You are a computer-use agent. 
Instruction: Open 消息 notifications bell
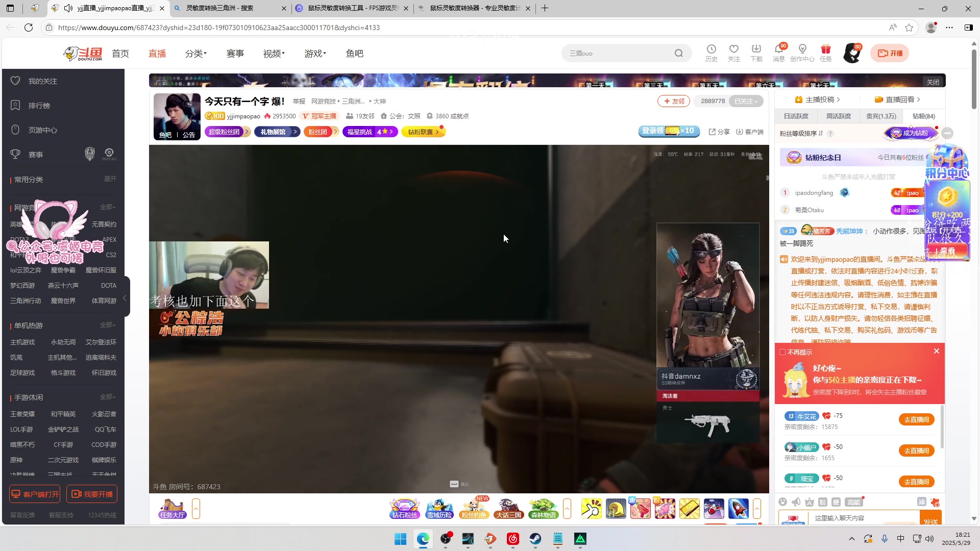(779, 53)
